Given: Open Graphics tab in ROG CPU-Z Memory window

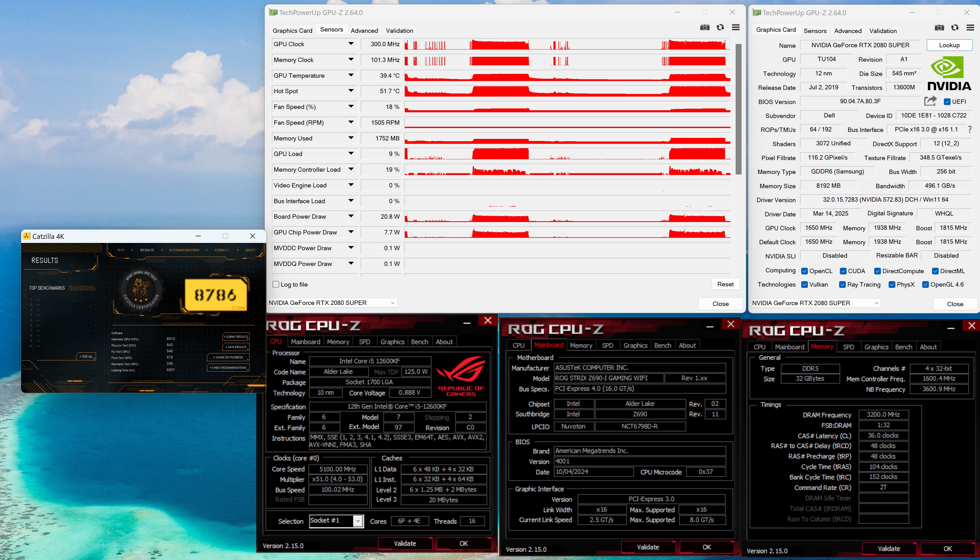Looking at the screenshot, I should pos(876,347).
